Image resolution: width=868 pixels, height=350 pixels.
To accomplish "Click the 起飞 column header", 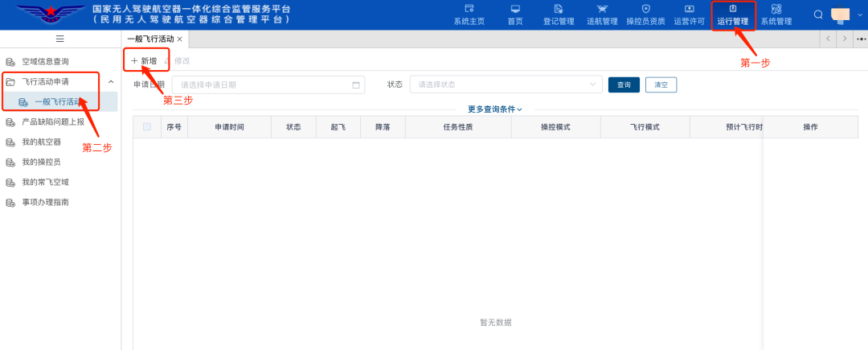I will 338,127.
